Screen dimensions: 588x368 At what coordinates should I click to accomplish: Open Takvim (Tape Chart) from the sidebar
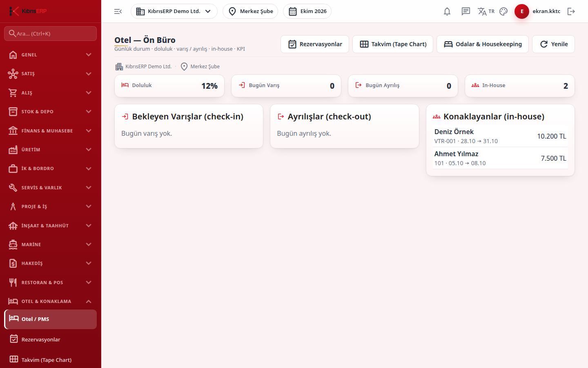point(50,360)
